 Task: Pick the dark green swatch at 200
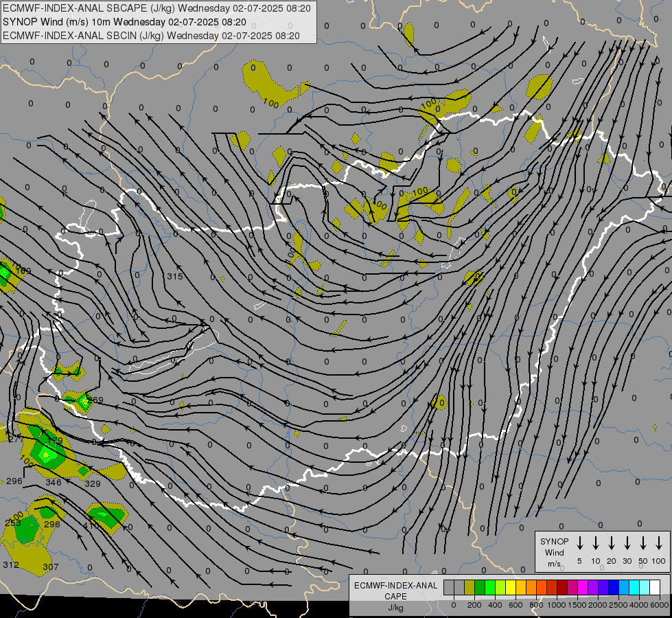click(480, 587)
